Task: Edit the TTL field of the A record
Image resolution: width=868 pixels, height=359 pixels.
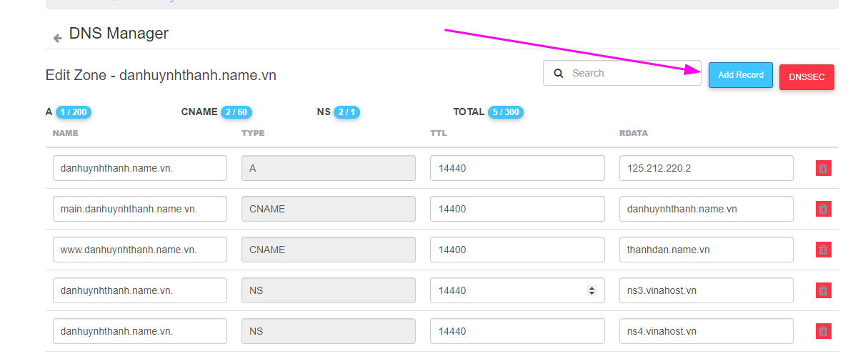Action: (517, 168)
